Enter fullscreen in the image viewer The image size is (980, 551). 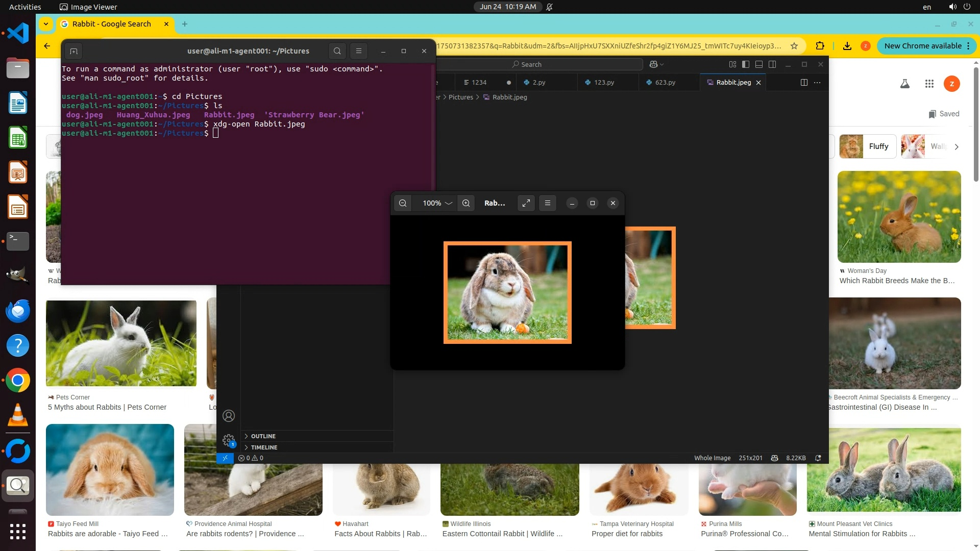click(526, 203)
